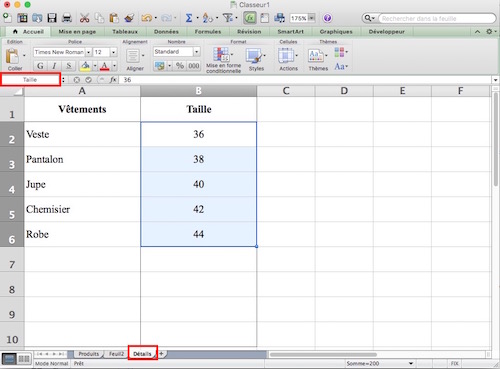This screenshot has height=369, width=500.
Task: Apply thousands separator 000 format
Action: [194, 66]
